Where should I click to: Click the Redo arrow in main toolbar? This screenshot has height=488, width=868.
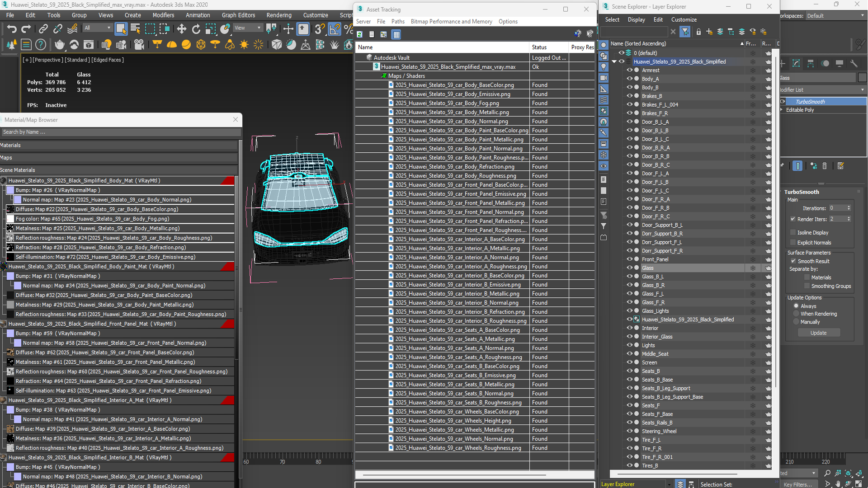click(x=26, y=29)
